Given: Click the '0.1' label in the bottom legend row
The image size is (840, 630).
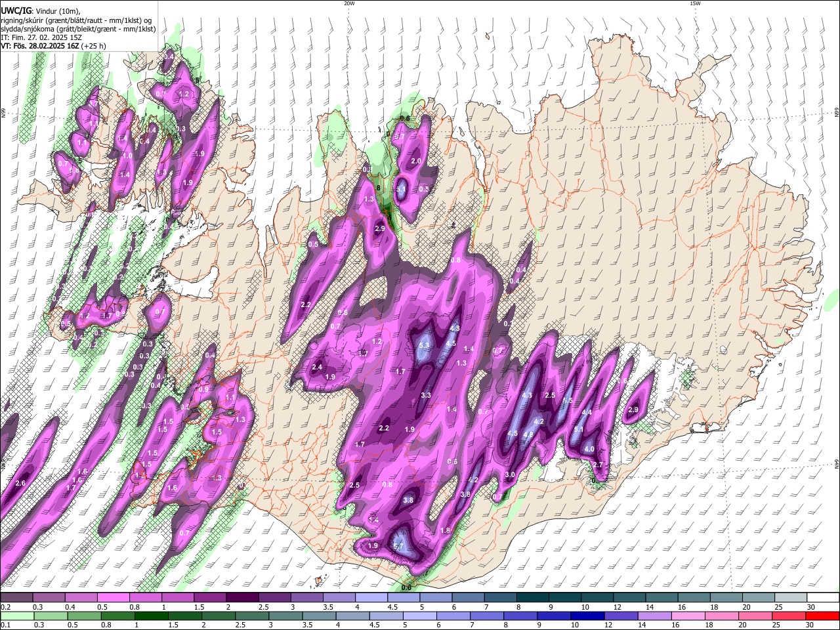Looking at the screenshot, I should click(6, 625).
